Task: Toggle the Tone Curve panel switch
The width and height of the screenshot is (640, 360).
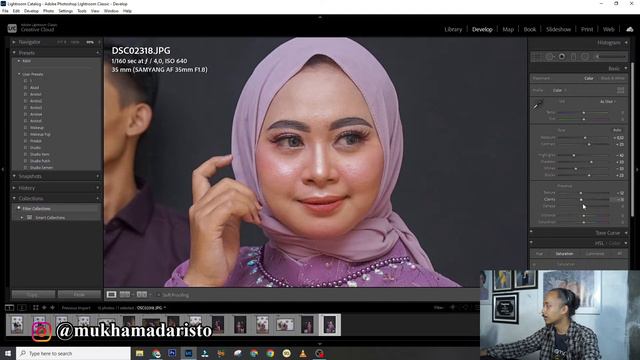Action: click(x=531, y=232)
